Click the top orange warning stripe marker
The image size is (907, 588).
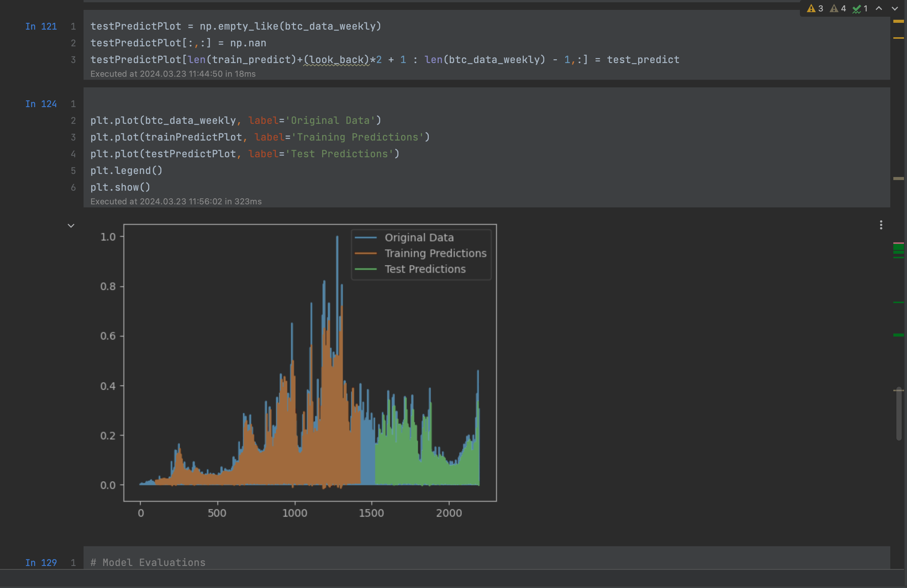tap(898, 21)
